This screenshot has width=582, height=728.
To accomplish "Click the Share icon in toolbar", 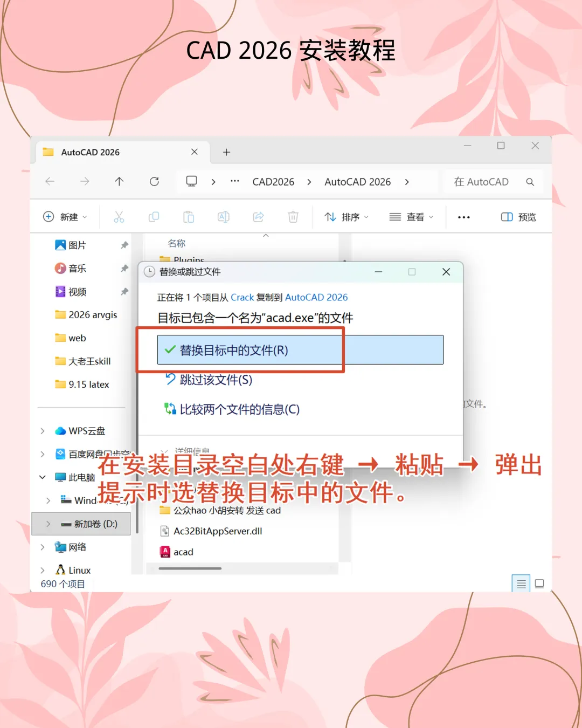I will pyautogui.click(x=258, y=217).
